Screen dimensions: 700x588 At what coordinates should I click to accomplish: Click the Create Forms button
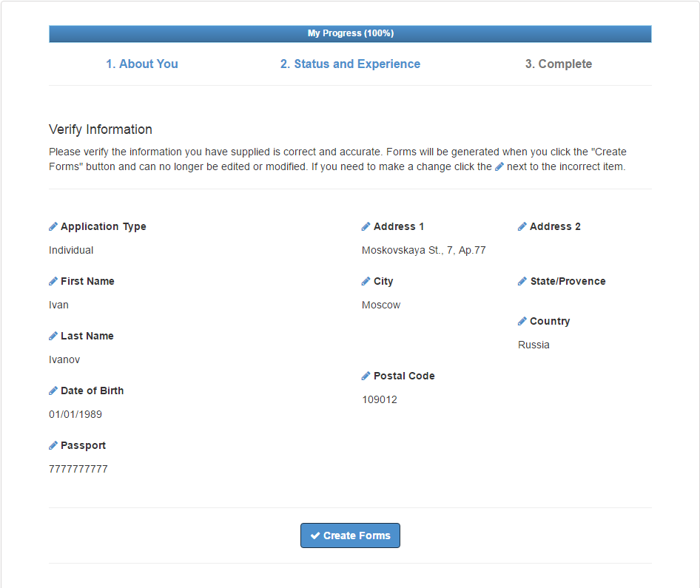351,535
